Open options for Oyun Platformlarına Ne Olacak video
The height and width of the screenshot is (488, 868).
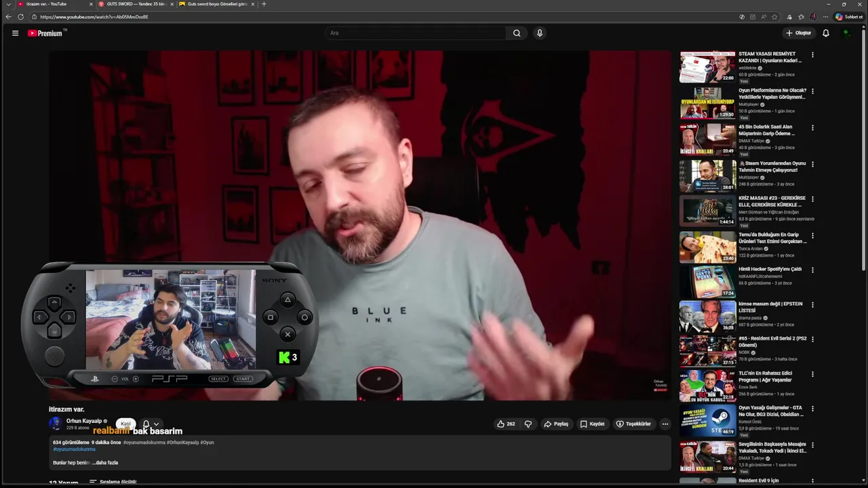point(812,91)
